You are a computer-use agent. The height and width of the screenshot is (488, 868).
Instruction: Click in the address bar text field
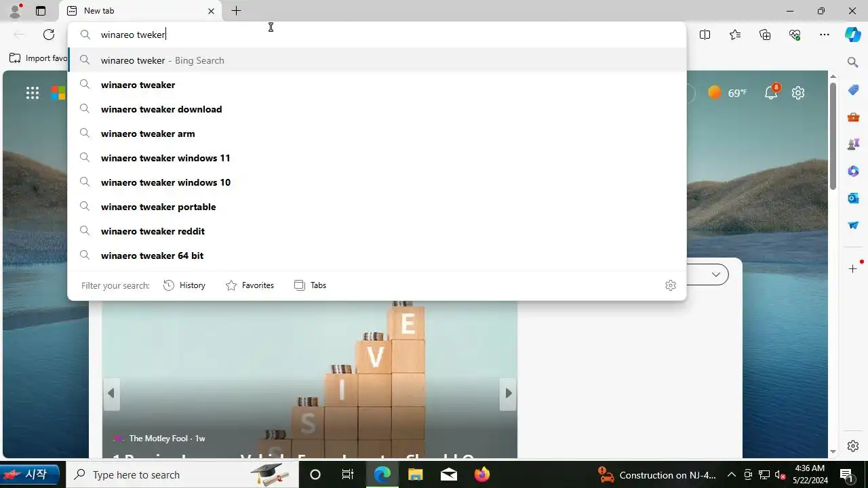pyautogui.click(x=377, y=35)
